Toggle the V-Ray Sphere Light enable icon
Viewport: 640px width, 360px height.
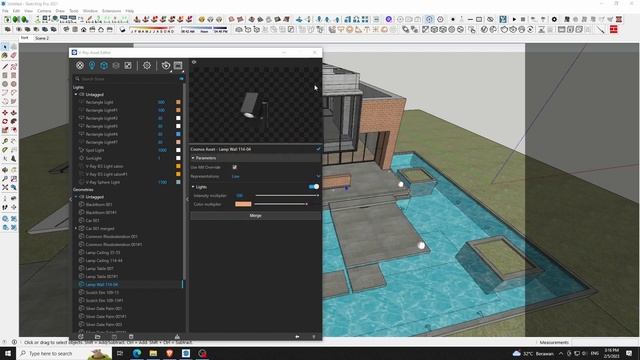point(81,182)
